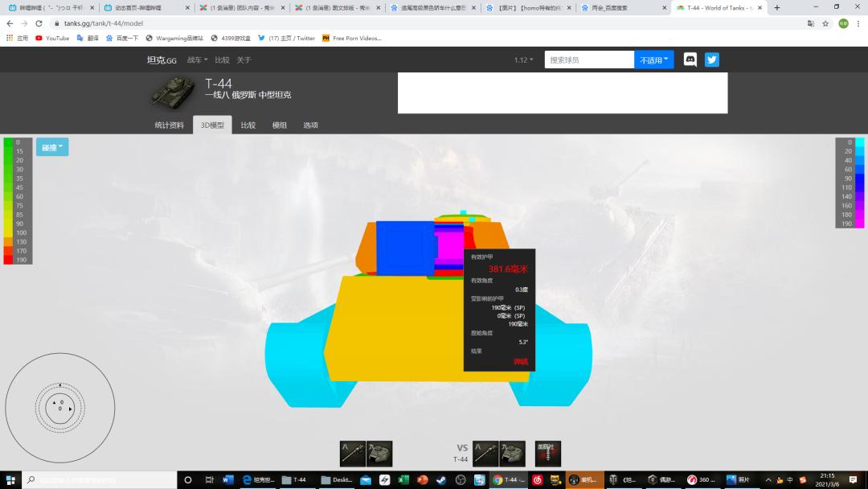Open the Discord icon in site header
868x489 pixels.
(x=690, y=60)
